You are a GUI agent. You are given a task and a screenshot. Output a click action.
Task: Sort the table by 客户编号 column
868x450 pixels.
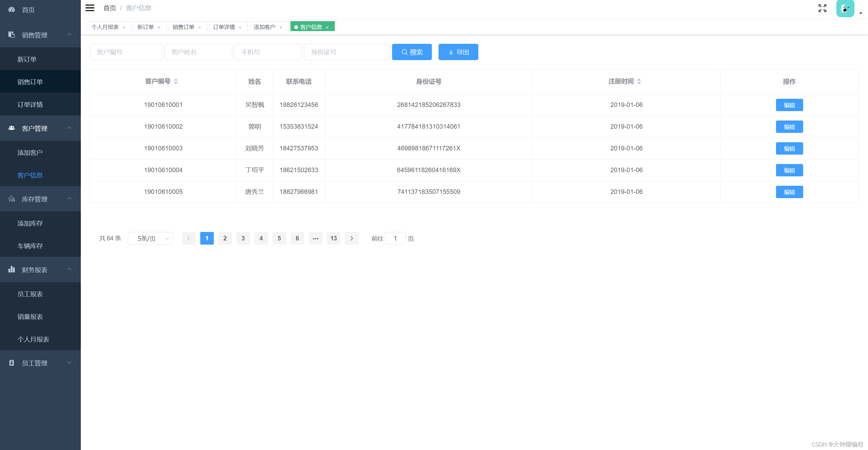point(176,81)
